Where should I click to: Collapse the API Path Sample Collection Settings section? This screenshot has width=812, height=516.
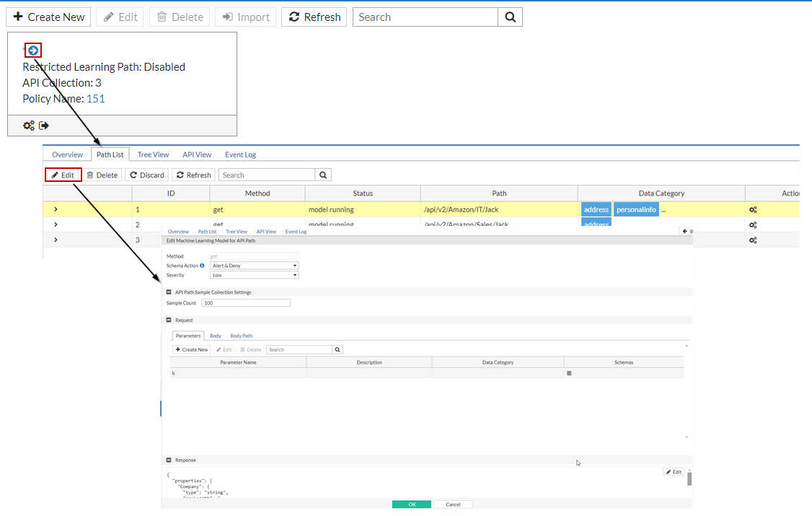coord(169,292)
